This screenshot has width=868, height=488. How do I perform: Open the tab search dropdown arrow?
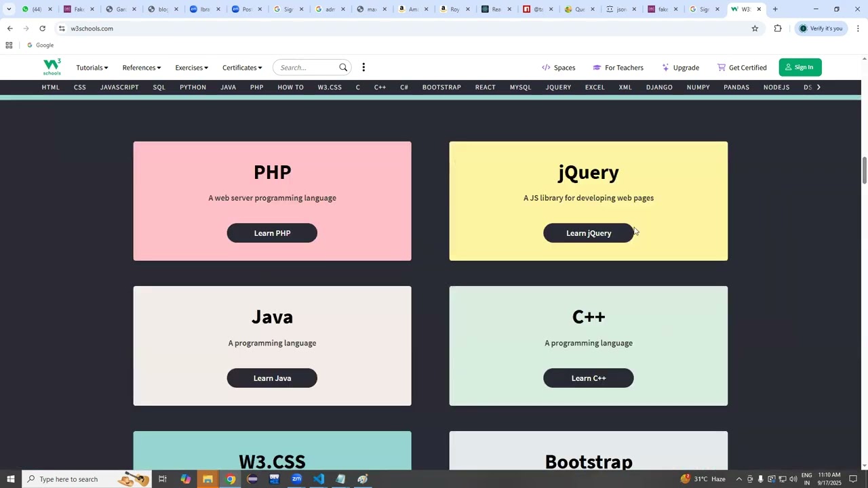[x=9, y=9]
